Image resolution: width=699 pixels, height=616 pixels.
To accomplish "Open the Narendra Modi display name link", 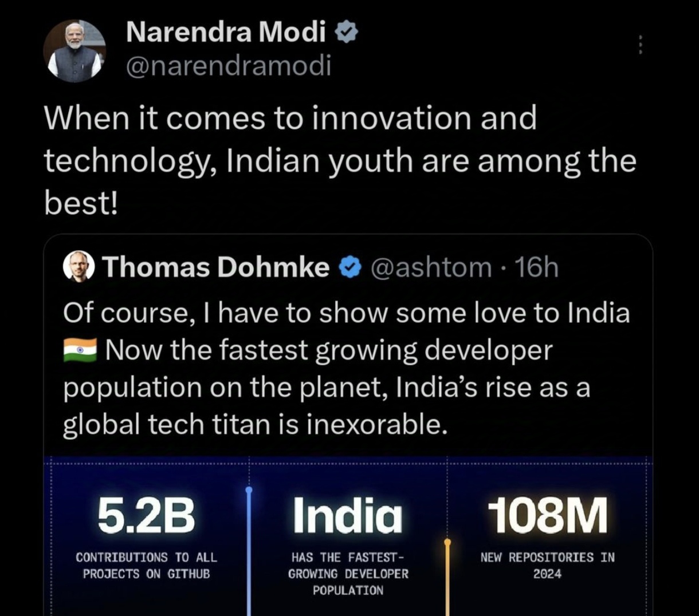I will click(226, 32).
